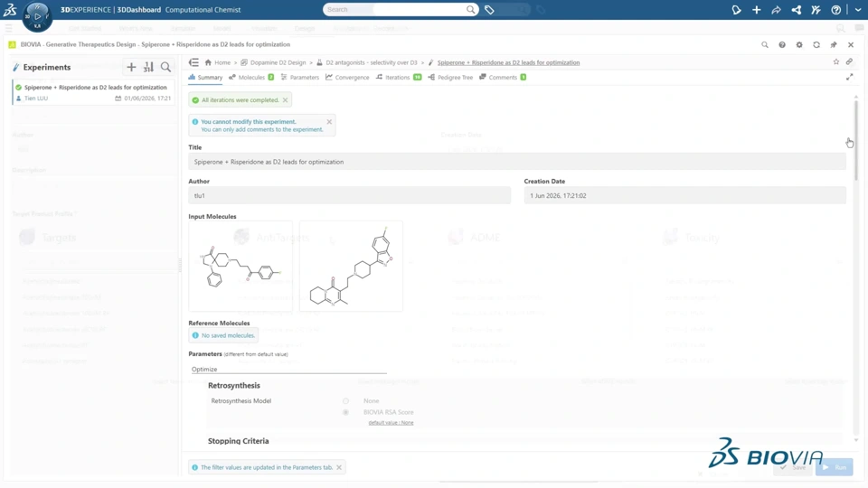Image resolution: width=868 pixels, height=488 pixels.
Task: Open the 3DEXPERIENCE compass
Action: 37,16
